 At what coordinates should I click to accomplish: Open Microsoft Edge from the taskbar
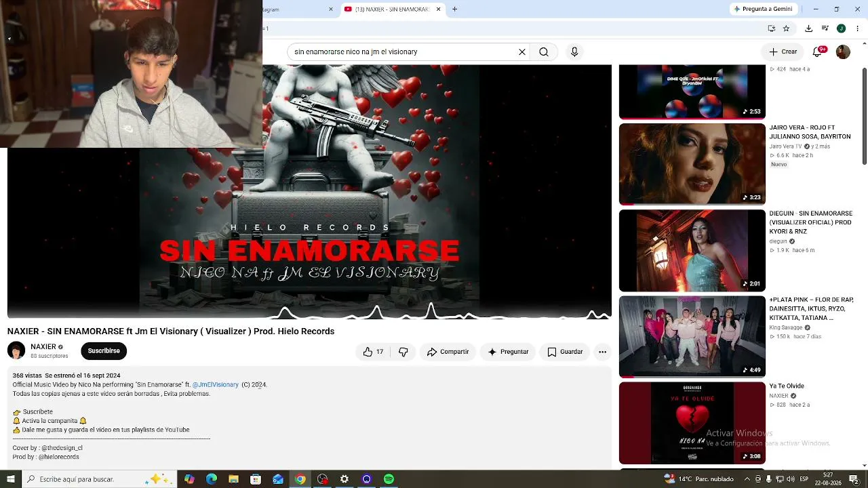[x=212, y=479]
